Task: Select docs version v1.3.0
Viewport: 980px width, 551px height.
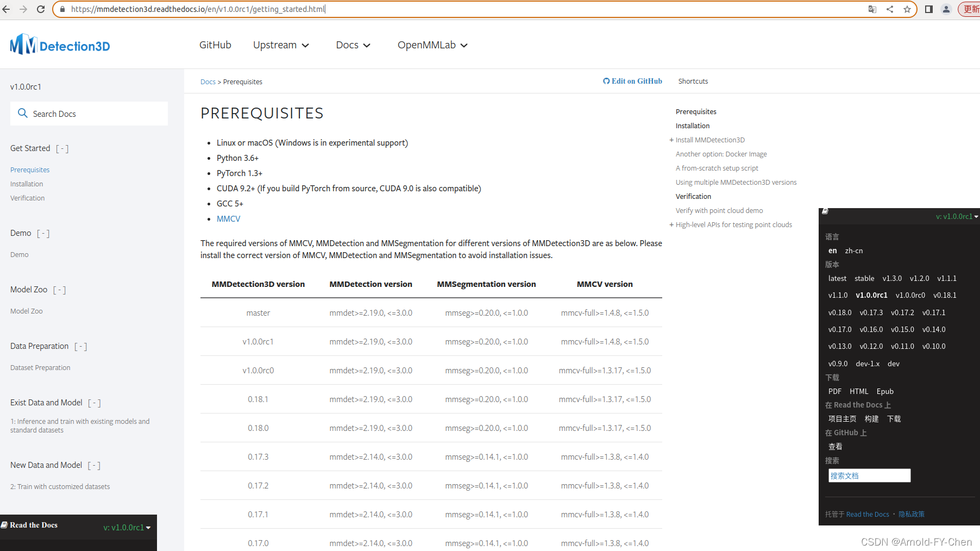Action: pyautogui.click(x=892, y=278)
